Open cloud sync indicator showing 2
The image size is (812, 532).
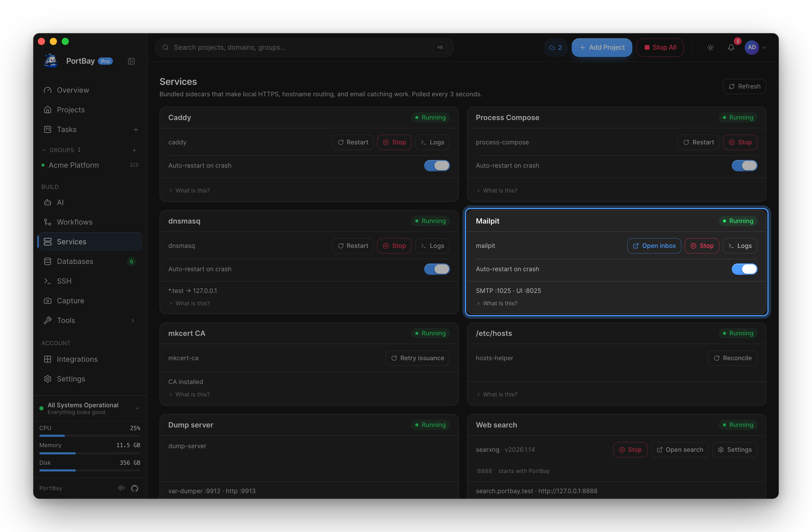[555, 47]
